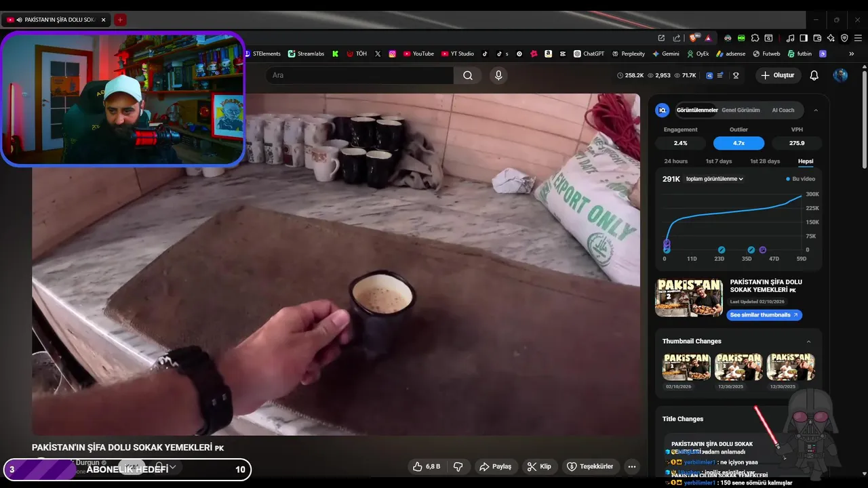Click the edit marker near 35D on chart

pyautogui.click(x=751, y=250)
